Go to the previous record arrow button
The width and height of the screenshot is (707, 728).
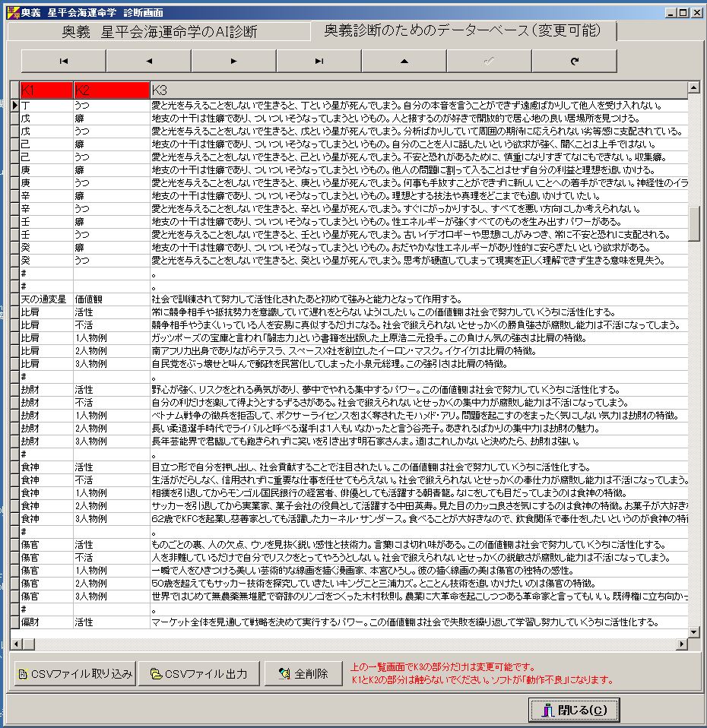click(x=149, y=61)
